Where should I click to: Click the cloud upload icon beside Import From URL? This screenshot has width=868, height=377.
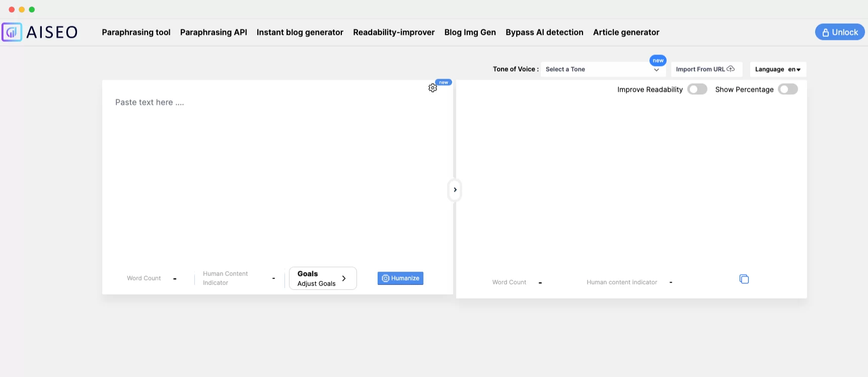tap(731, 69)
